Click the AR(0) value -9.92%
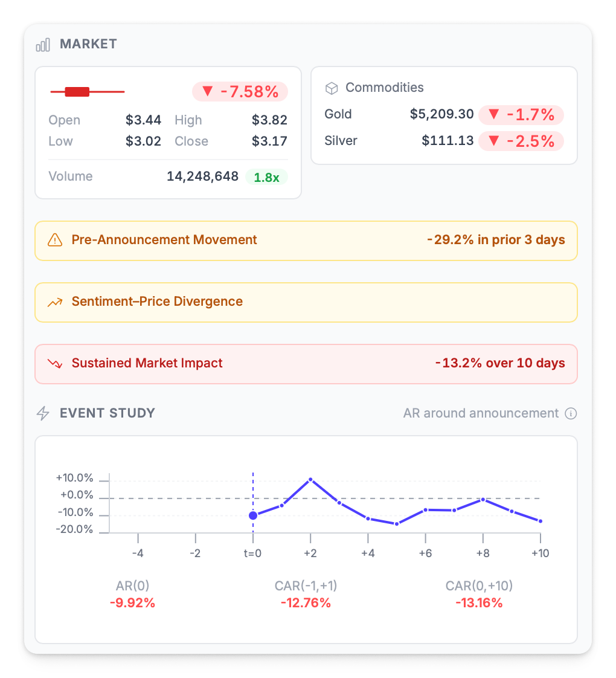 pos(132,602)
